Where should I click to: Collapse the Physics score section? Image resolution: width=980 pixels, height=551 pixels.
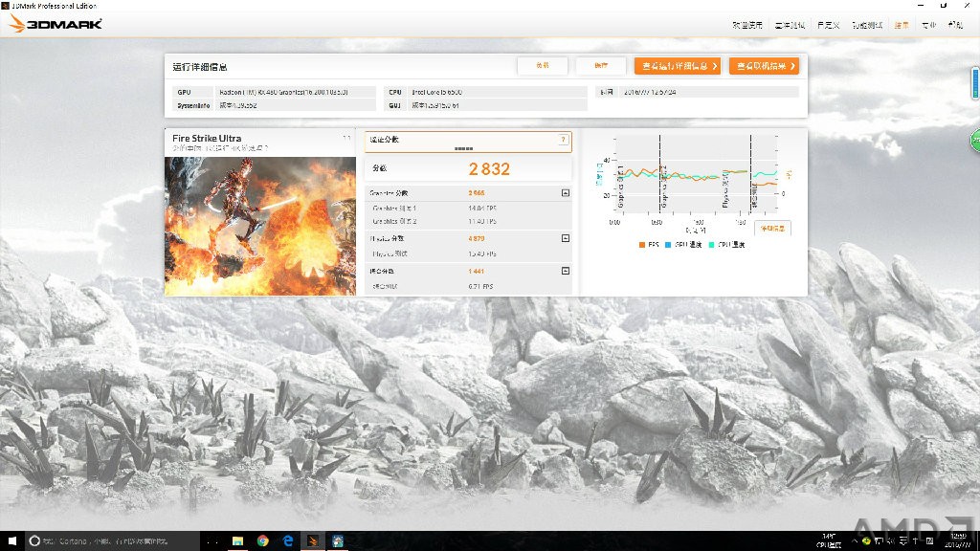pos(565,238)
